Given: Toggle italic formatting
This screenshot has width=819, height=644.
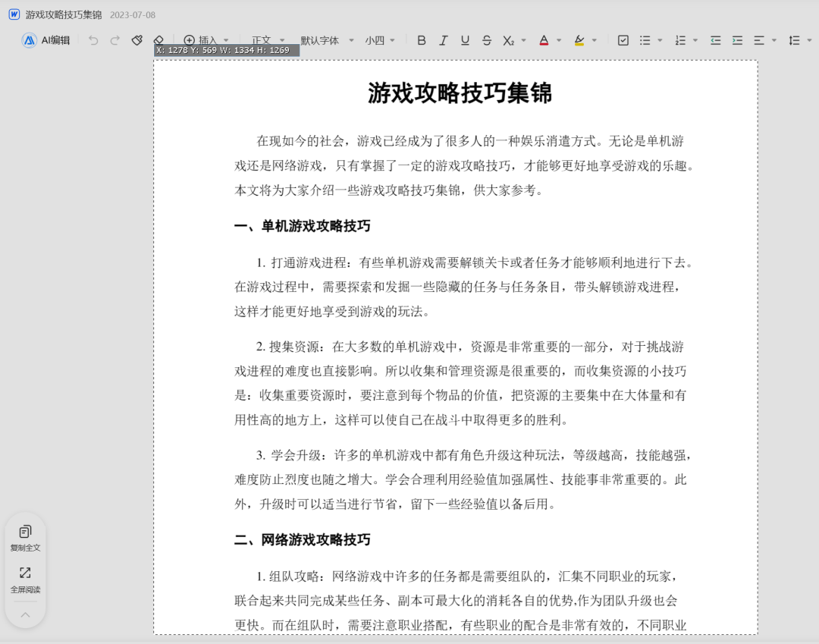Looking at the screenshot, I should [x=444, y=40].
